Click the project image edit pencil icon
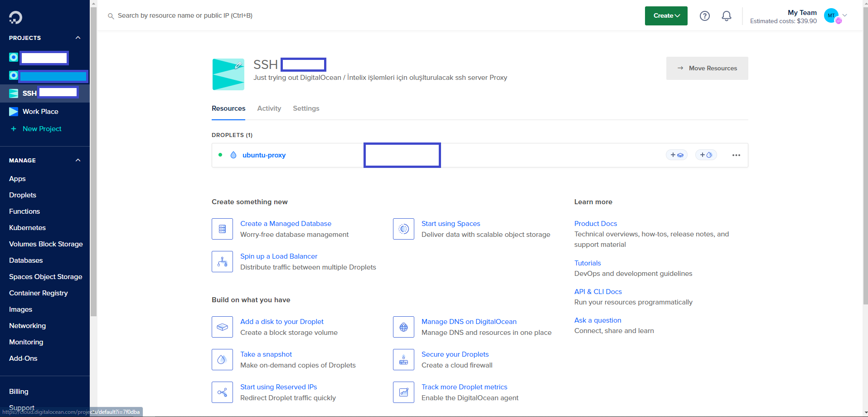This screenshot has width=868, height=417. point(238,65)
